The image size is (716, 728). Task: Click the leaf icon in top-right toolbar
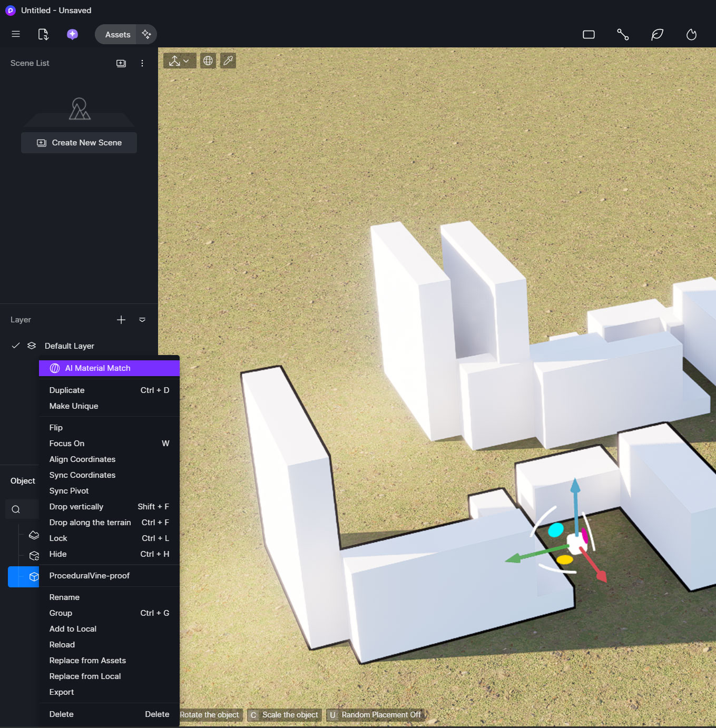pos(657,35)
